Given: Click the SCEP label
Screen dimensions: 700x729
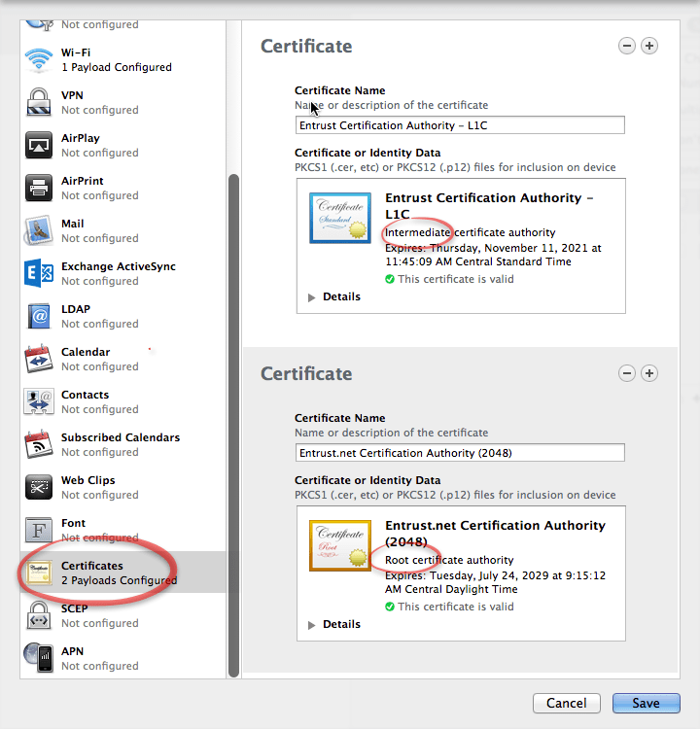Looking at the screenshot, I should (x=75, y=608).
